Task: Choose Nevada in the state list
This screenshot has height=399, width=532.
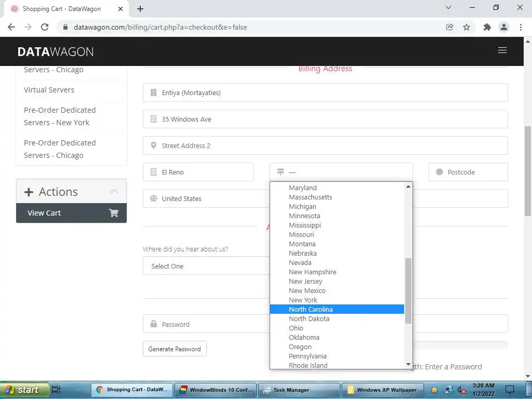Action: tap(337, 262)
